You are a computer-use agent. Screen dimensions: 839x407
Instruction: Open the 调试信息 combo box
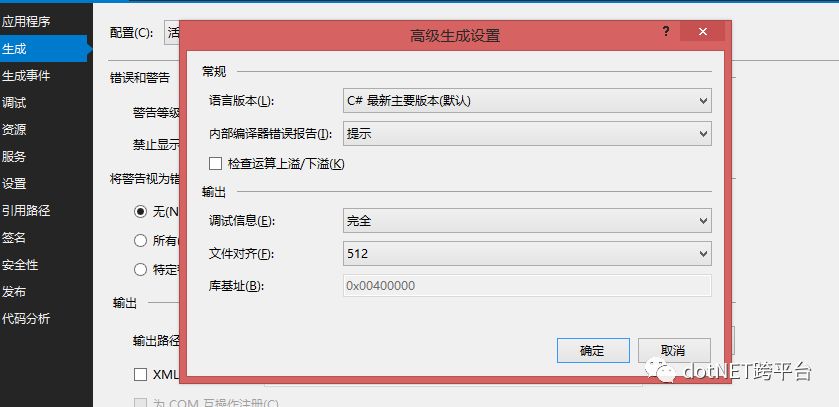click(527, 220)
